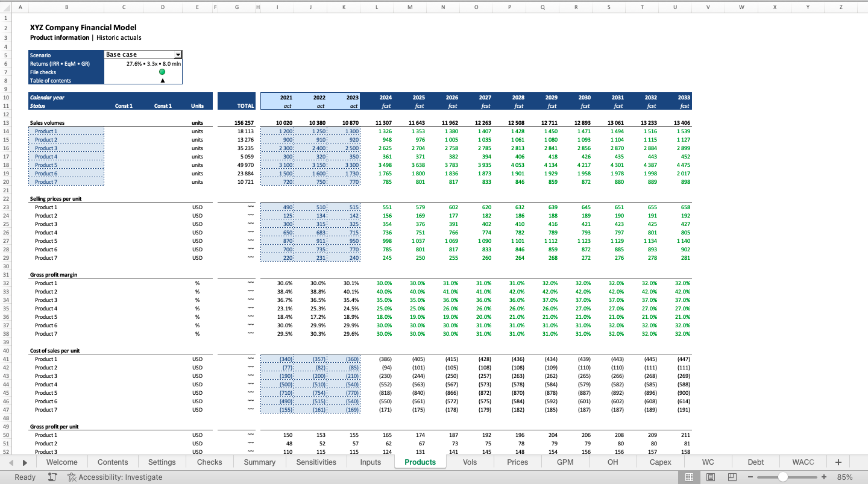Click the macro recording status icon

tap(52, 477)
